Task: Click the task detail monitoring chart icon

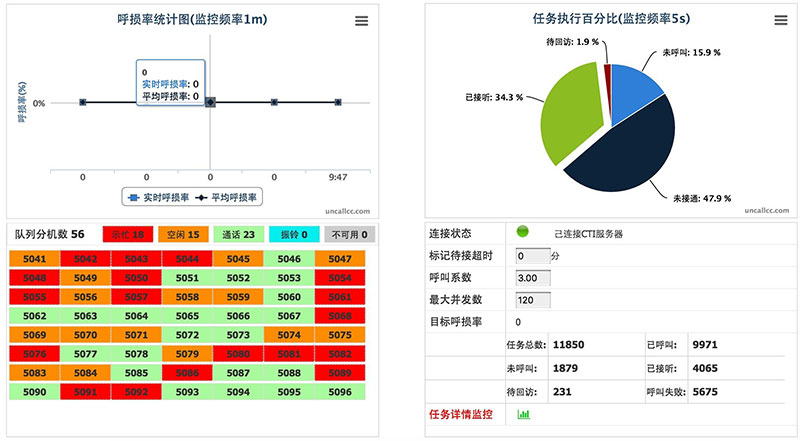Action: [523, 412]
